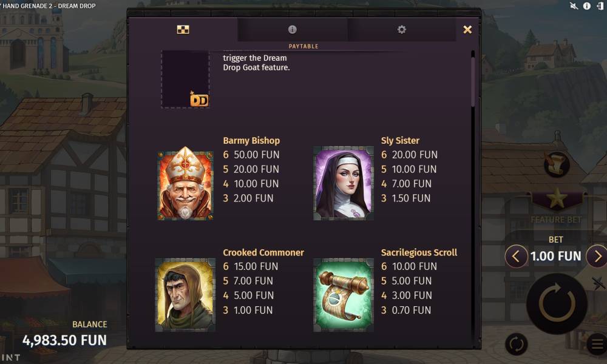Switch to the game info tab
The width and height of the screenshot is (607, 364).
[x=293, y=29]
